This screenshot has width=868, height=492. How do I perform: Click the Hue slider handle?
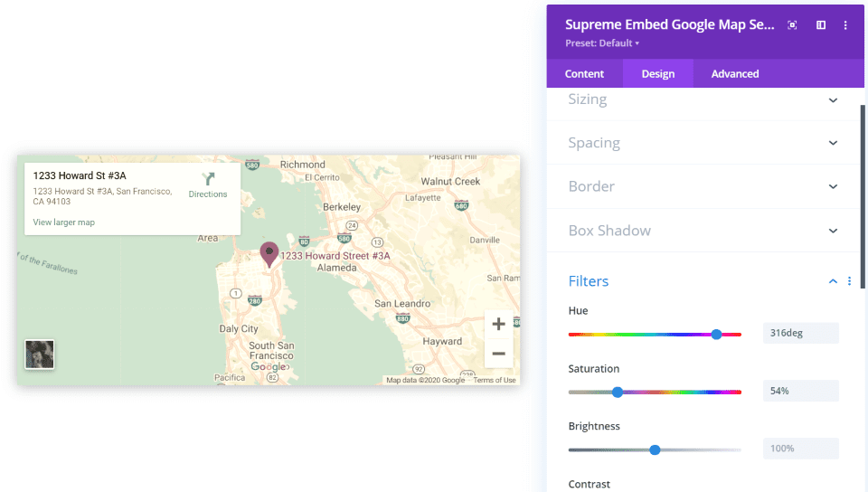coord(716,334)
